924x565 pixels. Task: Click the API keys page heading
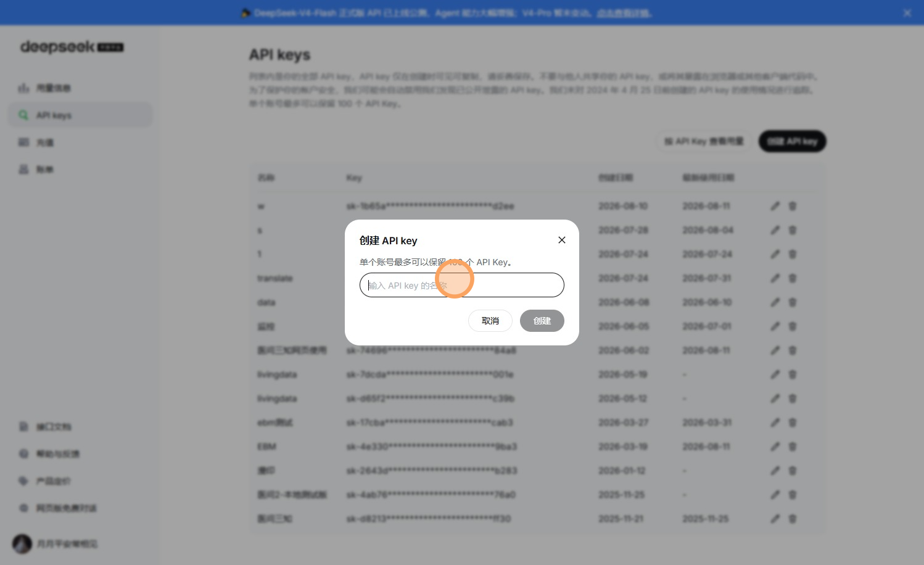tap(279, 55)
